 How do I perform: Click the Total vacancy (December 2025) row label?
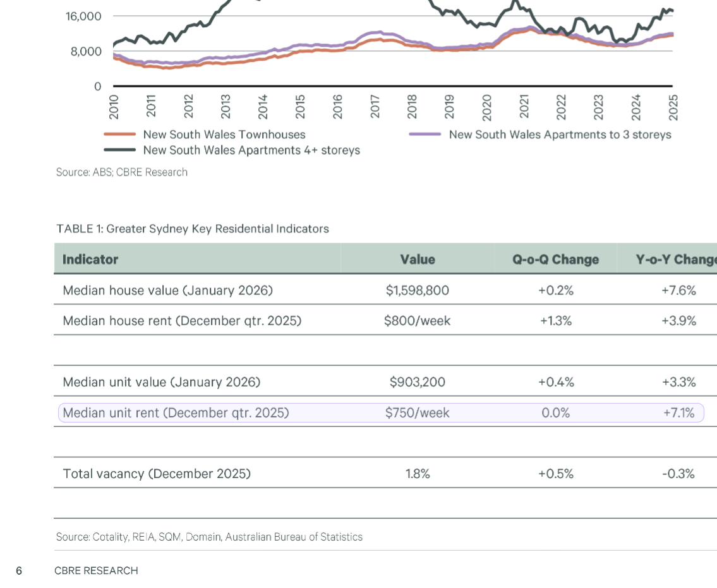point(157,474)
